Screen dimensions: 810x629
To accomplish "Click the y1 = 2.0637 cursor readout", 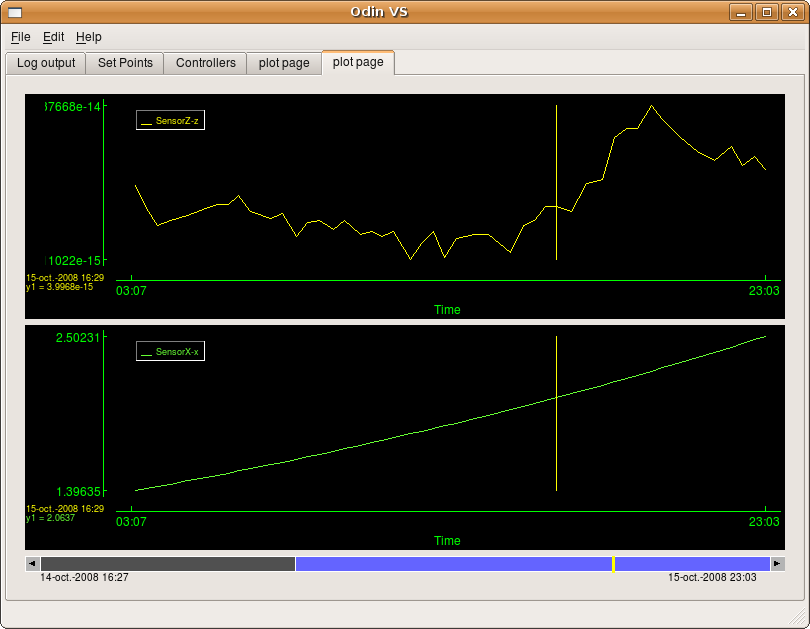I will click(x=51, y=518).
